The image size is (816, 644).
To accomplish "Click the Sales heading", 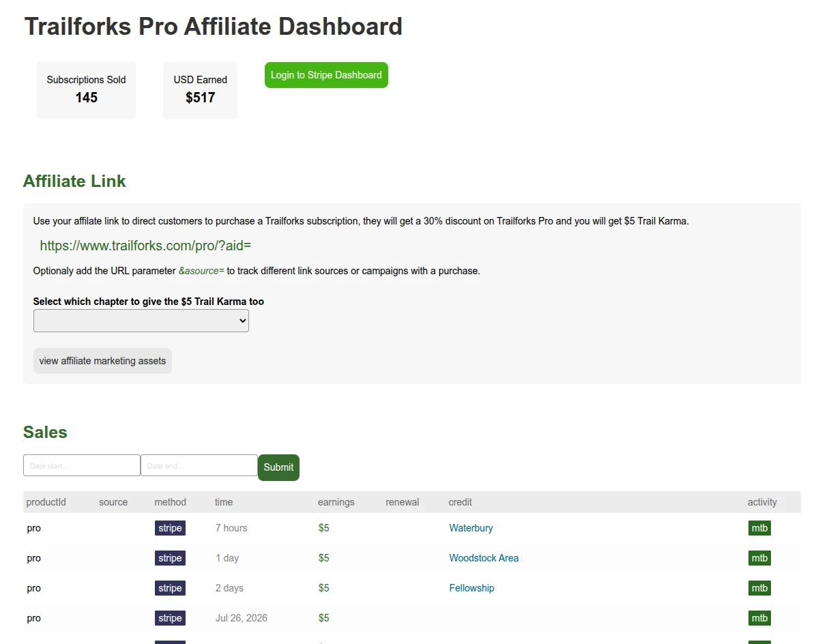I will point(45,433).
